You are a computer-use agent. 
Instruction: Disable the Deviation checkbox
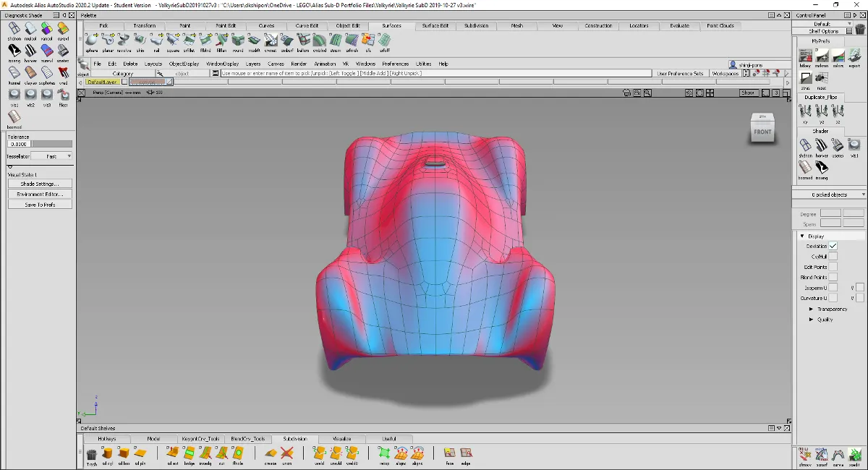pos(833,247)
